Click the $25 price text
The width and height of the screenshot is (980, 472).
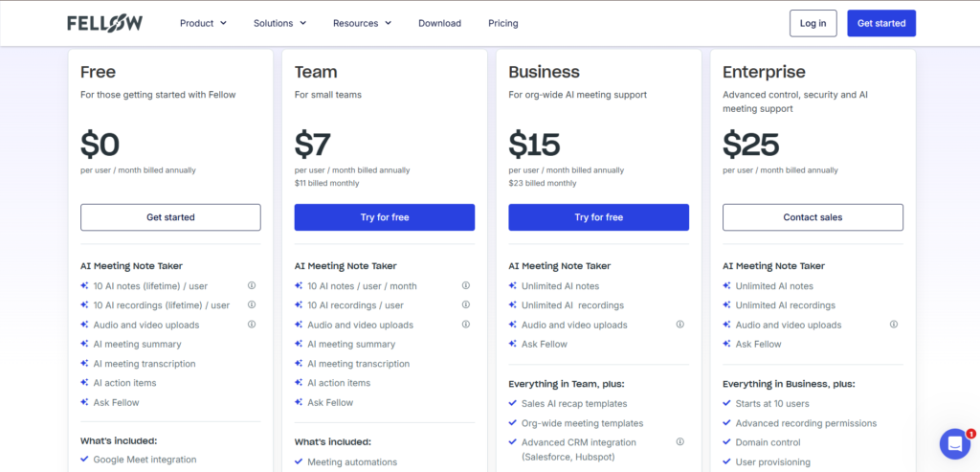[750, 145]
